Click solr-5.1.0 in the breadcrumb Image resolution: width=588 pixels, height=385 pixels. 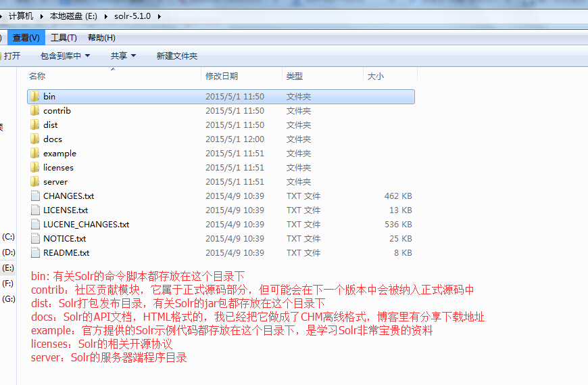pos(132,16)
